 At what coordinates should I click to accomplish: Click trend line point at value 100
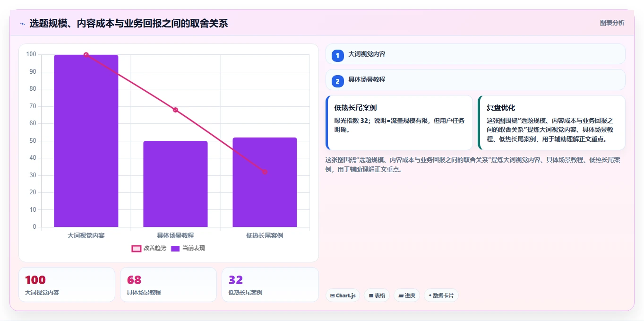[86, 55]
